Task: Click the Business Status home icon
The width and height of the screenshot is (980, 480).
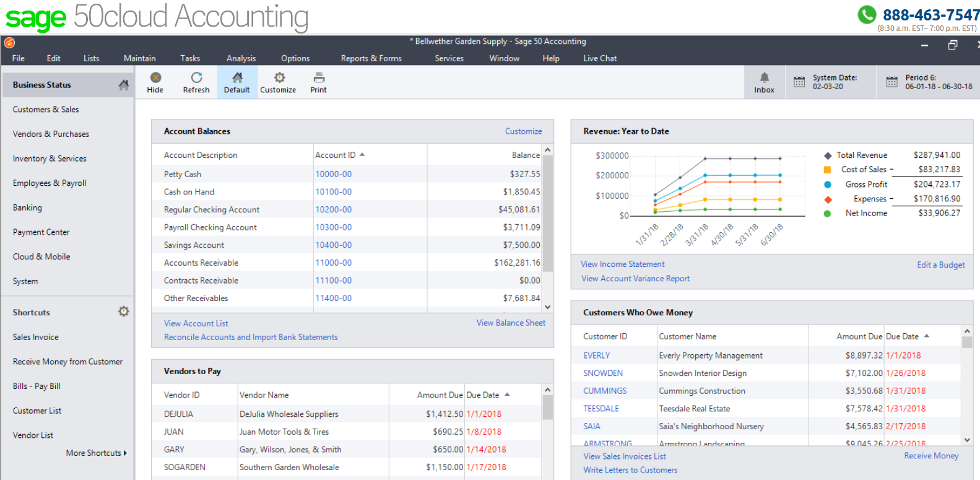Action: 124,85
